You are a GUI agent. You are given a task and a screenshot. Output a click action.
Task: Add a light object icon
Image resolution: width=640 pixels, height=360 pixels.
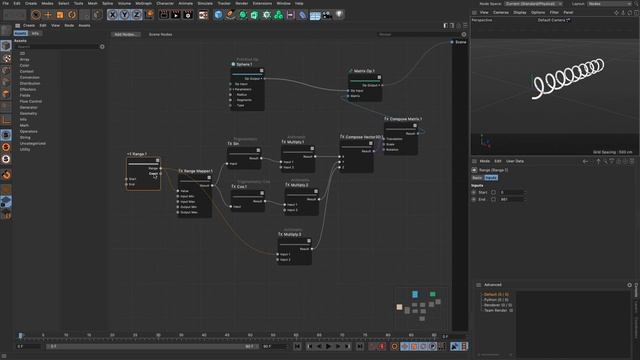point(339,15)
